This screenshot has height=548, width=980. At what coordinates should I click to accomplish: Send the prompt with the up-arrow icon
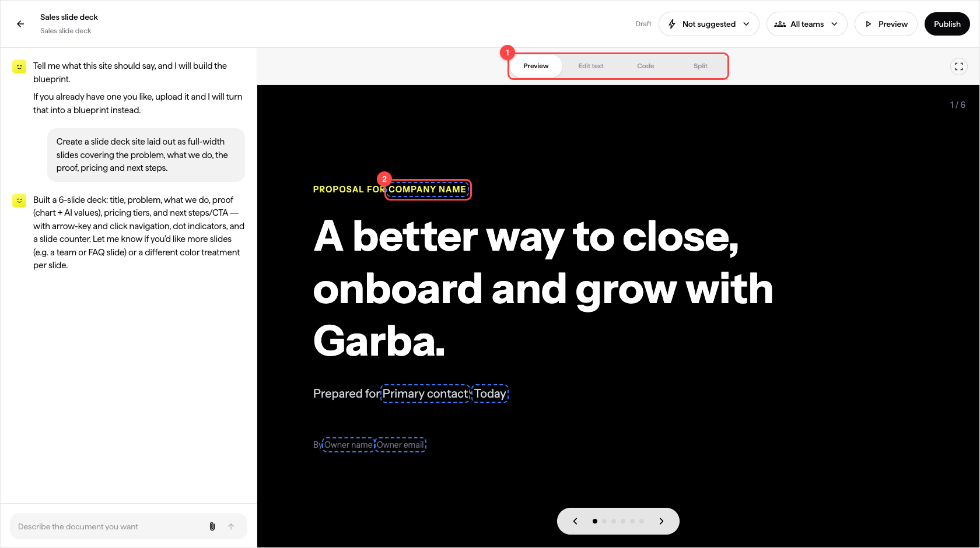tap(231, 526)
